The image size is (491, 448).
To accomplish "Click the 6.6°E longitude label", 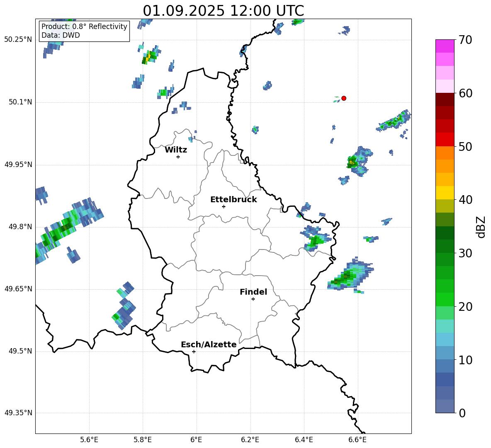I will [x=357, y=440].
